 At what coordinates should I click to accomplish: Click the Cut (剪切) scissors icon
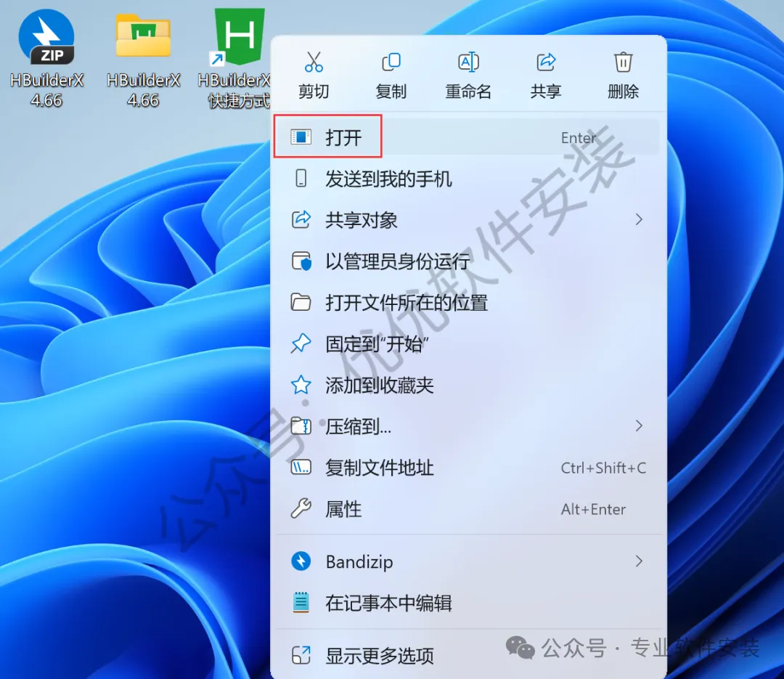tap(314, 62)
